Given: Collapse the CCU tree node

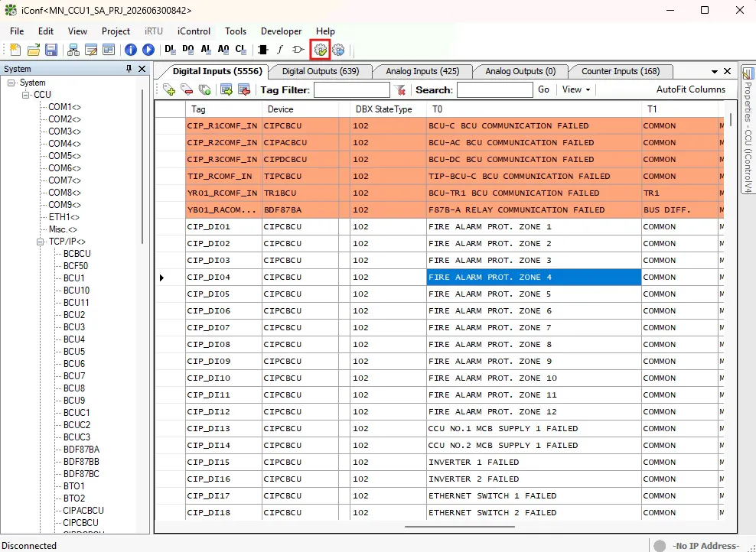Looking at the screenshot, I should pyautogui.click(x=25, y=95).
